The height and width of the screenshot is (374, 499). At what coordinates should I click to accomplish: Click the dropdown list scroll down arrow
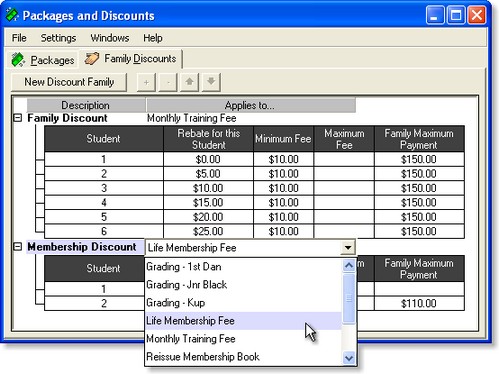click(349, 358)
